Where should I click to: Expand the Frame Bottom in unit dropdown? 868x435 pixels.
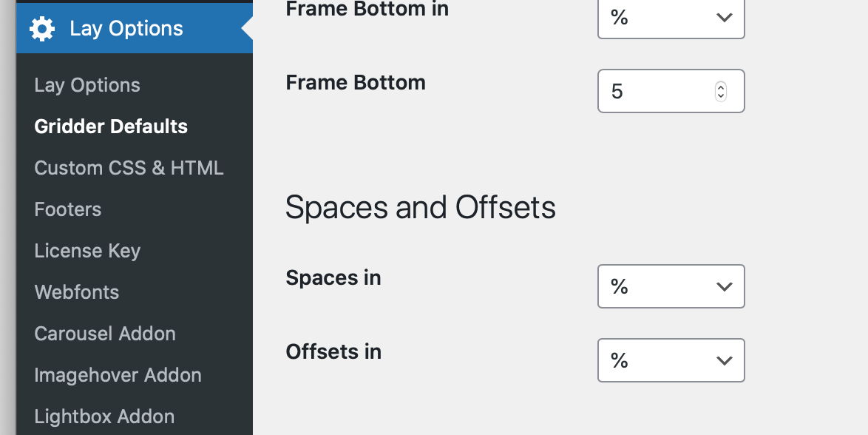pyautogui.click(x=671, y=18)
